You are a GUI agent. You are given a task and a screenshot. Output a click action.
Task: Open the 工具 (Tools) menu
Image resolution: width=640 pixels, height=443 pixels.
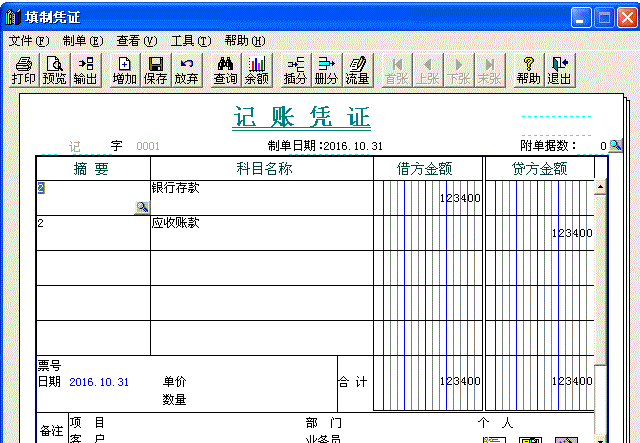click(x=190, y=41)
